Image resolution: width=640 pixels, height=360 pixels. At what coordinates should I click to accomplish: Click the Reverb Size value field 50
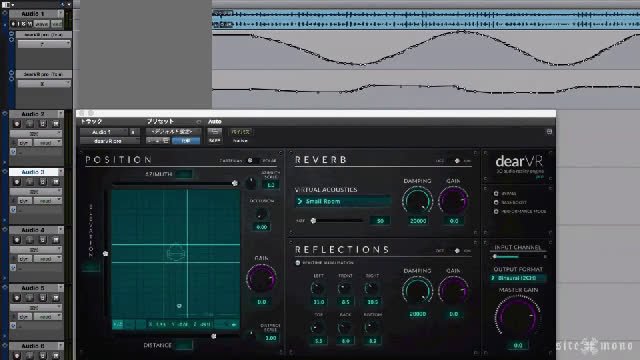380,221
